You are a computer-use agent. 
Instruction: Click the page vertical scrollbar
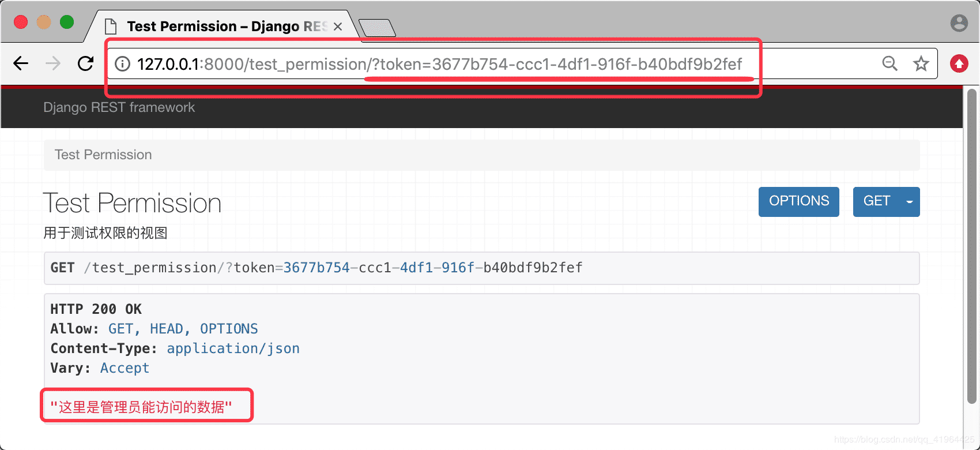tap(972, 246)
